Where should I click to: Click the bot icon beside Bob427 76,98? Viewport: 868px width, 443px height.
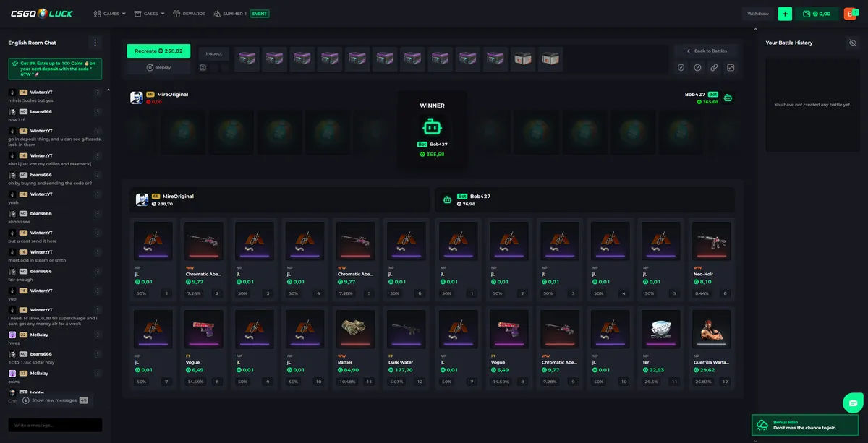click(447, 199)
